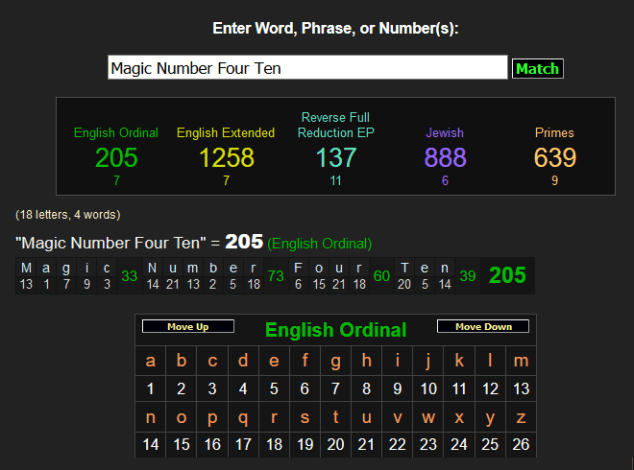Screen dimensions: 634x470
Task: Click the word sum 33 after "Magic"
Action: 129,276
